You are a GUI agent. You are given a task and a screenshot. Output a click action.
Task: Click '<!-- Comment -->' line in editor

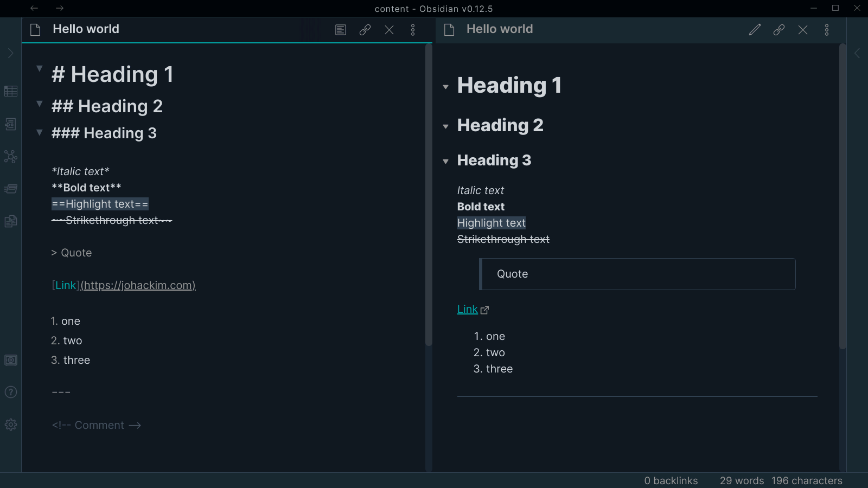coord(97,425)
